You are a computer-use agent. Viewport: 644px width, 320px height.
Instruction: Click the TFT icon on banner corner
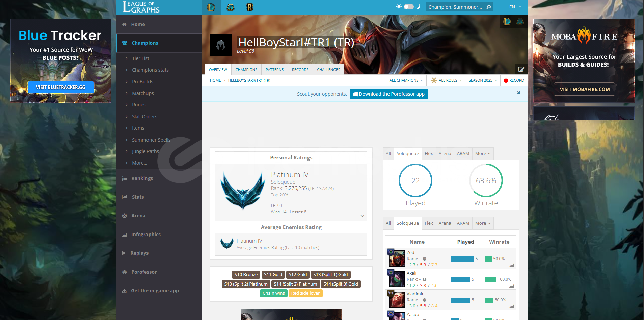click(520, 22)
